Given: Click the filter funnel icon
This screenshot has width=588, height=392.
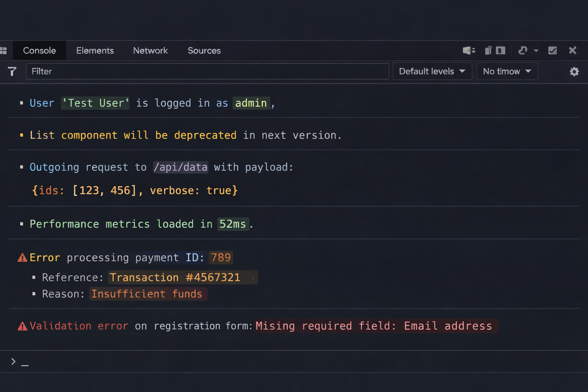Looking at the screenshot, I should [x=12, y=71].
